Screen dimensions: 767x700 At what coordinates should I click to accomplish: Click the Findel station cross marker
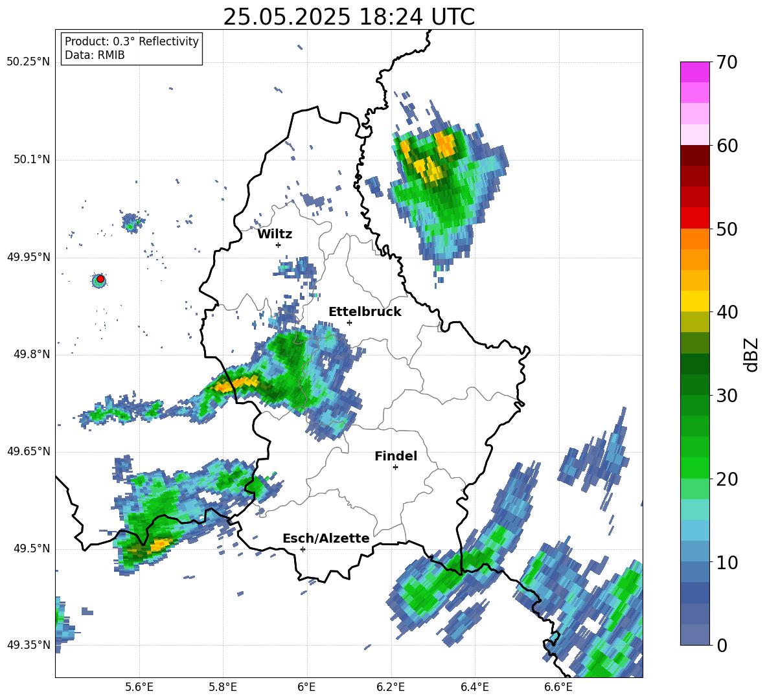click(395, 468)
